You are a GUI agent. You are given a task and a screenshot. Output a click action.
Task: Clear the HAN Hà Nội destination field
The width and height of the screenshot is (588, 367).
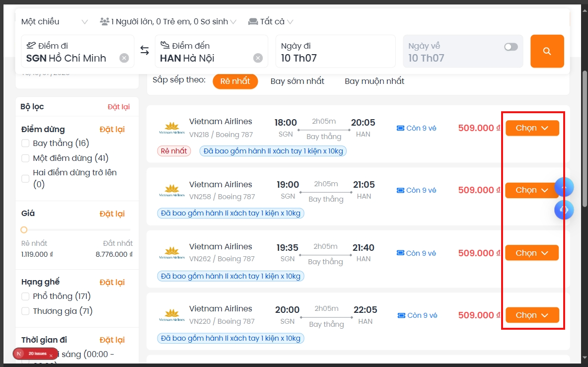(258, 58)
